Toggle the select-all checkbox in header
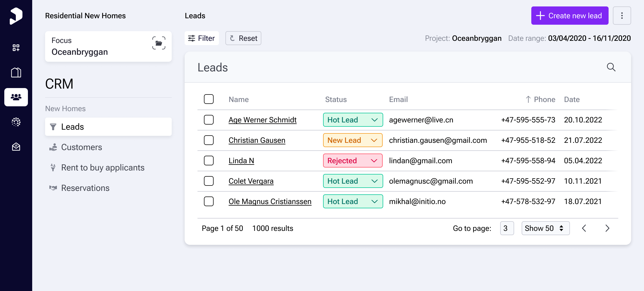This screenshot has width=644, height=291. click(209, 99)
